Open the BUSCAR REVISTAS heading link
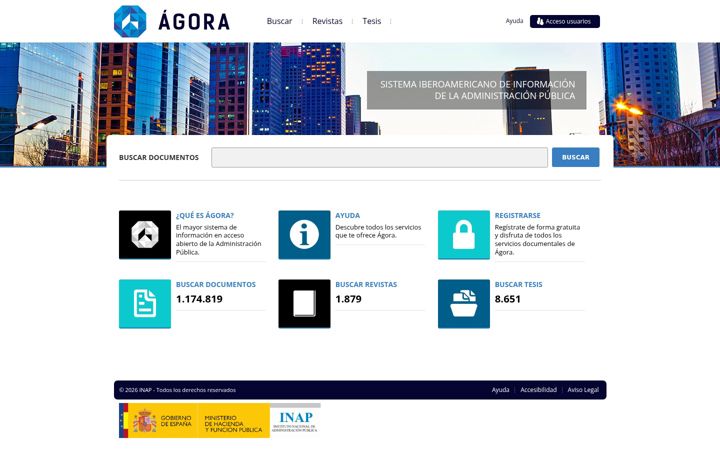720x450 pixels. [366, 284]
